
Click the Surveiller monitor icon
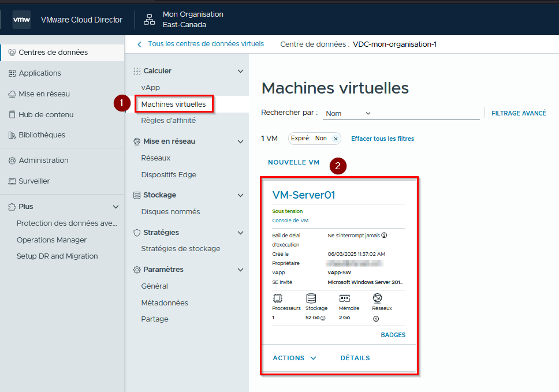point(12,181)
